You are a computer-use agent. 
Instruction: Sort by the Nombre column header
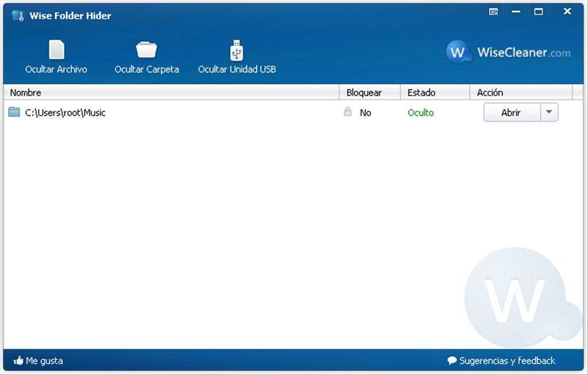[x=171, y=92]
